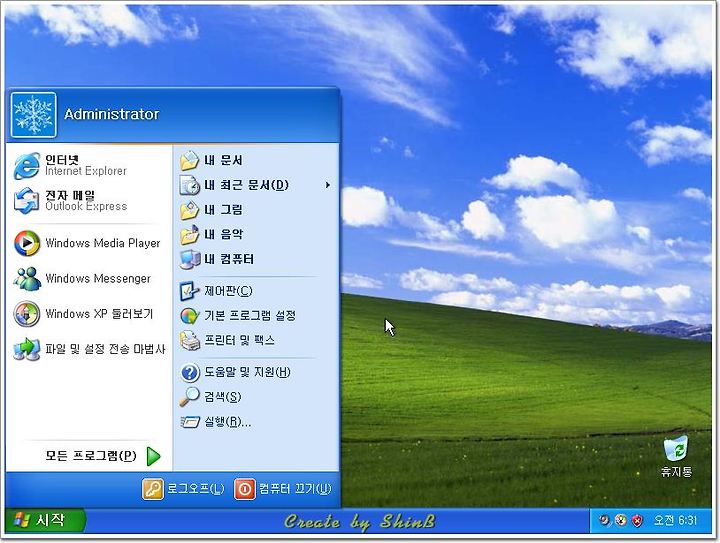Select the 실행(R)... menu label
This screenshot has width=720, height=543.
point(228,421)
